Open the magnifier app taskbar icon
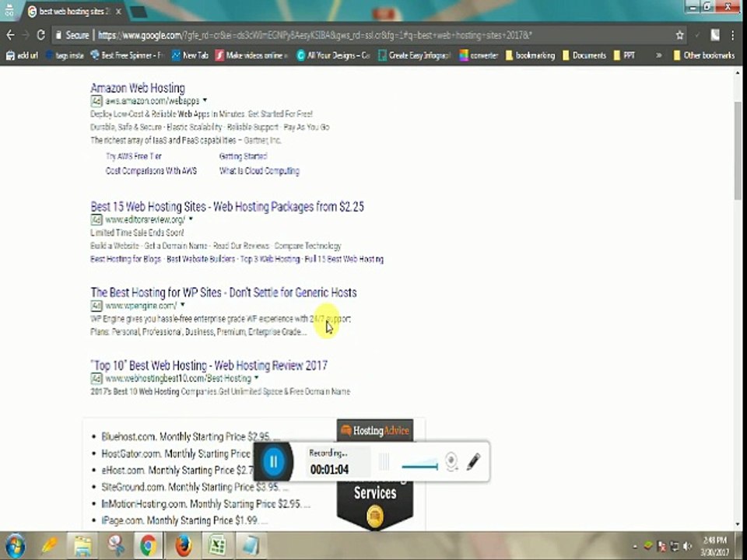747x560 pixels. (x=116, y=546)
